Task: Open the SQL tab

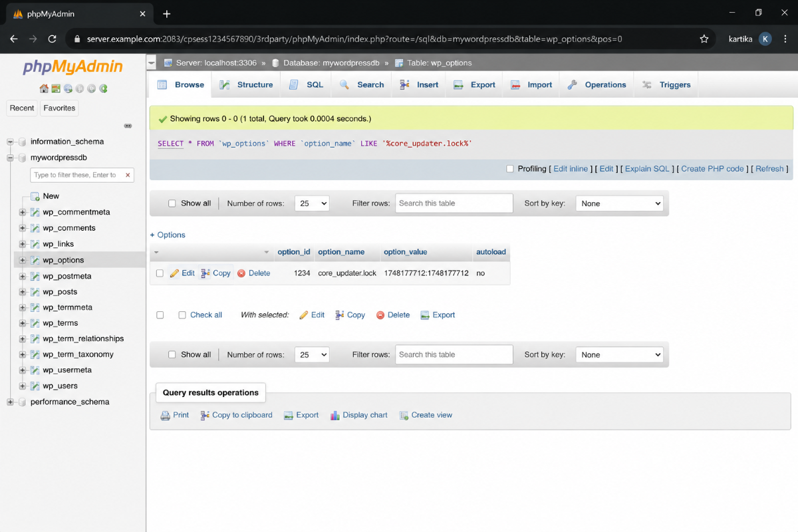Action: tap(307, 85)
